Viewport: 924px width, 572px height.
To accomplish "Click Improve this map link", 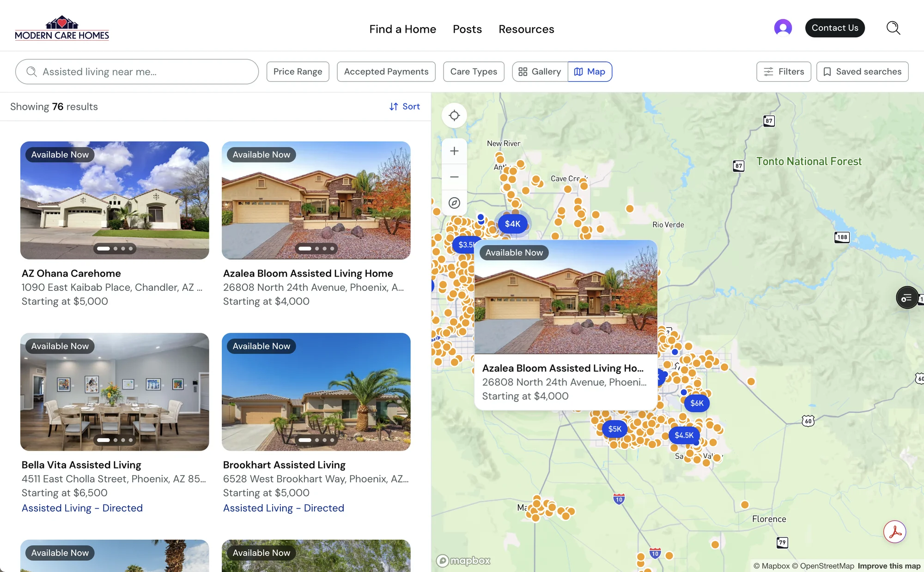I will pyautogui.click(x=889, y=566).
